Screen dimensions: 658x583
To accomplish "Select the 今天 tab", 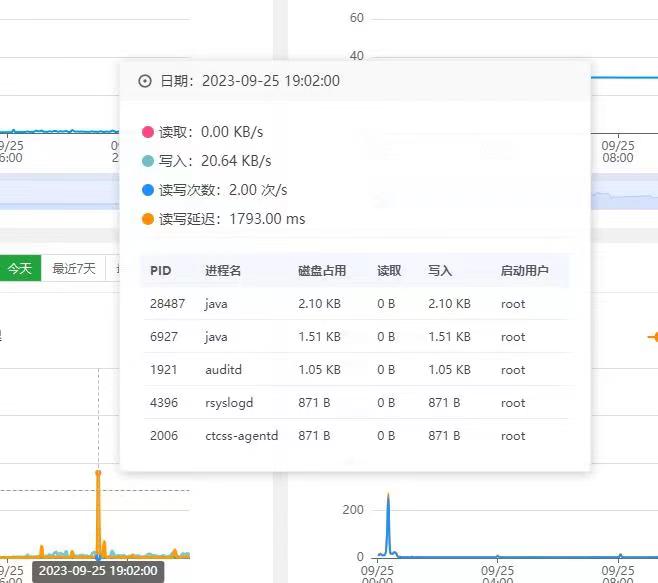I will click(x=20, y=268).
